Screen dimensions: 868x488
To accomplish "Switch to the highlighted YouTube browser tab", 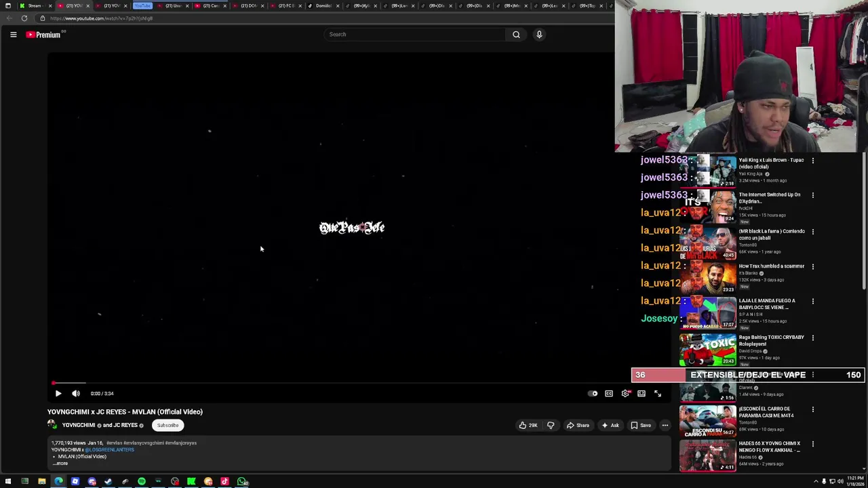I will [x=142, y=5].
